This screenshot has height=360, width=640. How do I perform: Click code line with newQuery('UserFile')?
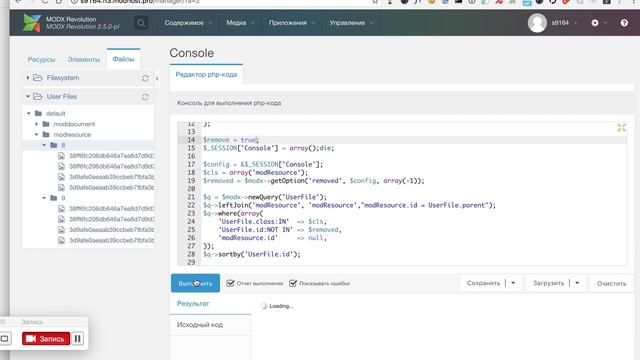click(x=265, y=197)
